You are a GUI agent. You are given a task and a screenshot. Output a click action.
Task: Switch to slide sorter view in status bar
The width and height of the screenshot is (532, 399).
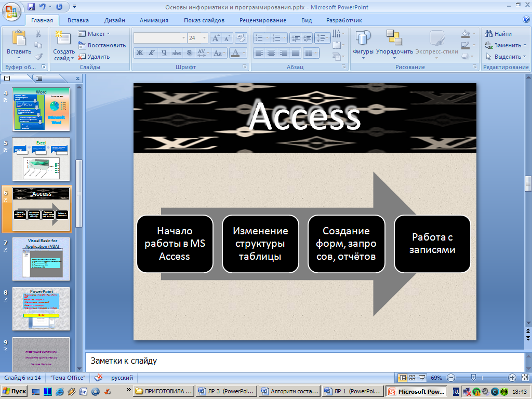(412, 378)
